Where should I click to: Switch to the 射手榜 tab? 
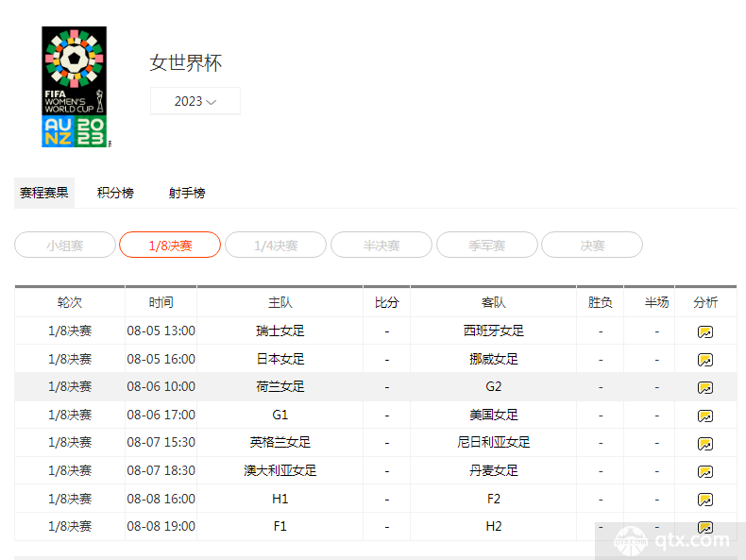187,193
